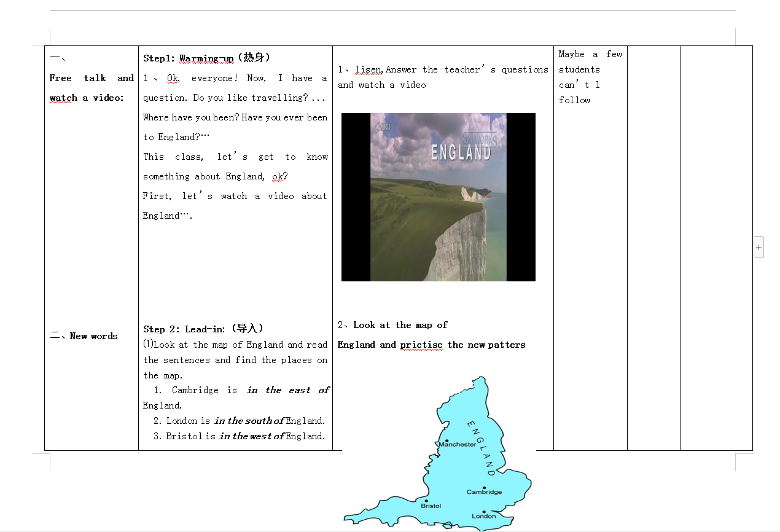Click the line 'question. Do you like travelling?...'
This screenshot has width=780, height=532.
tap(234, 98)
